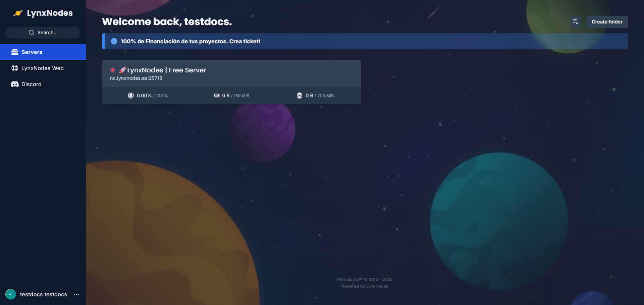Click the Servers stack icon in sidebar
The image size is (644, 305).
(x=15, y=52)
